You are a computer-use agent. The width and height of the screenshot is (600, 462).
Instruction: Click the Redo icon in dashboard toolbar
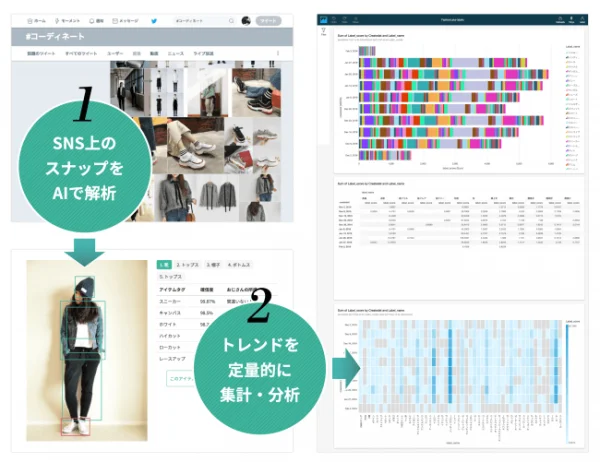pyautogui.click(x=345, y=20)
